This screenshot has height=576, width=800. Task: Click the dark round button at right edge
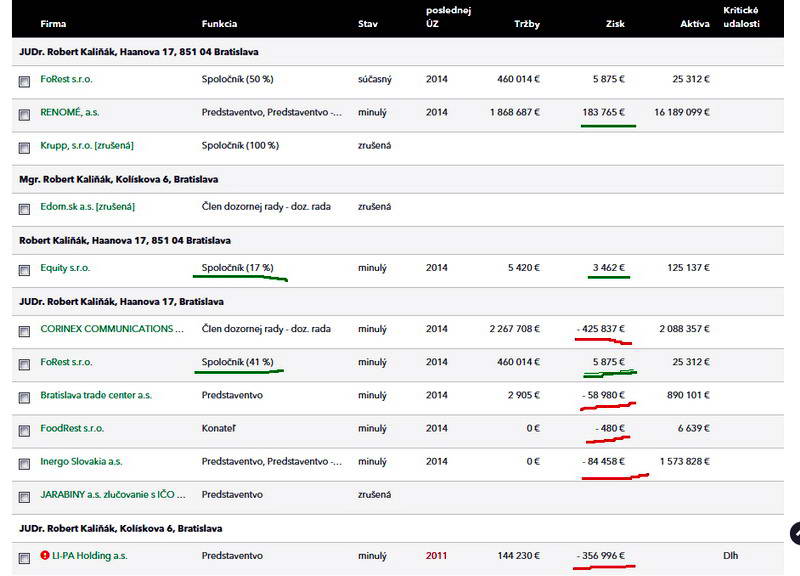coord(796,533)
